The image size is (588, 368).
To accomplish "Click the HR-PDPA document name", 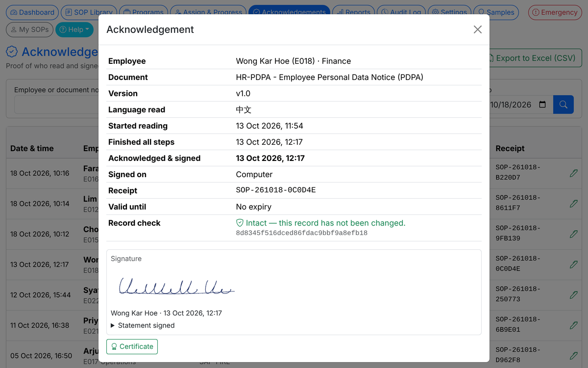I will coord(330,77).
